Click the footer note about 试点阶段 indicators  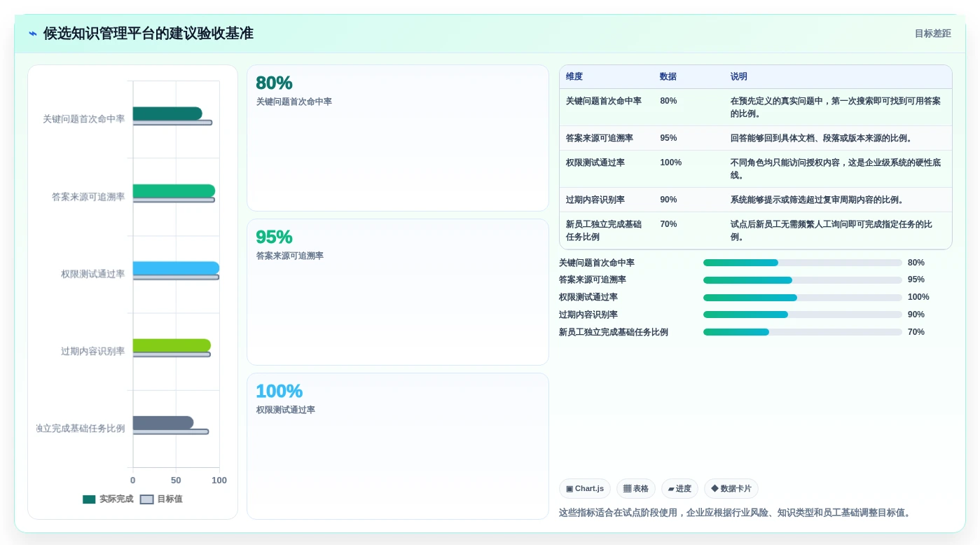pos(736,513)
